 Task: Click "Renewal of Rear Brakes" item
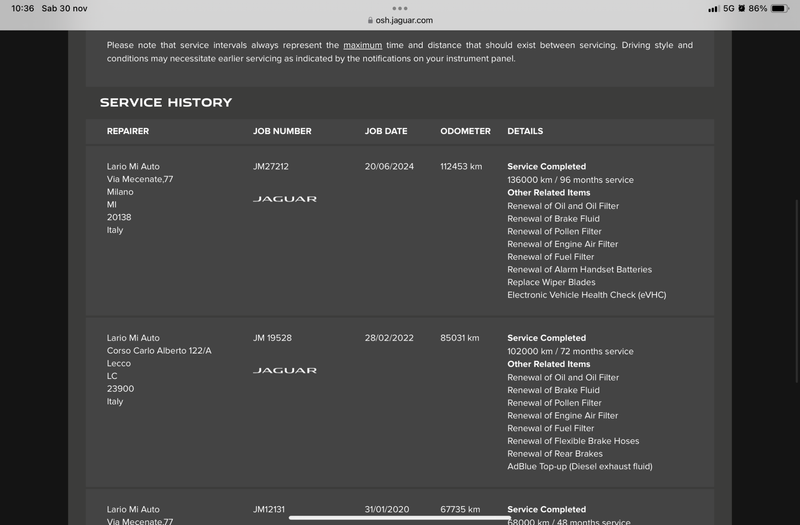[555, 454]
